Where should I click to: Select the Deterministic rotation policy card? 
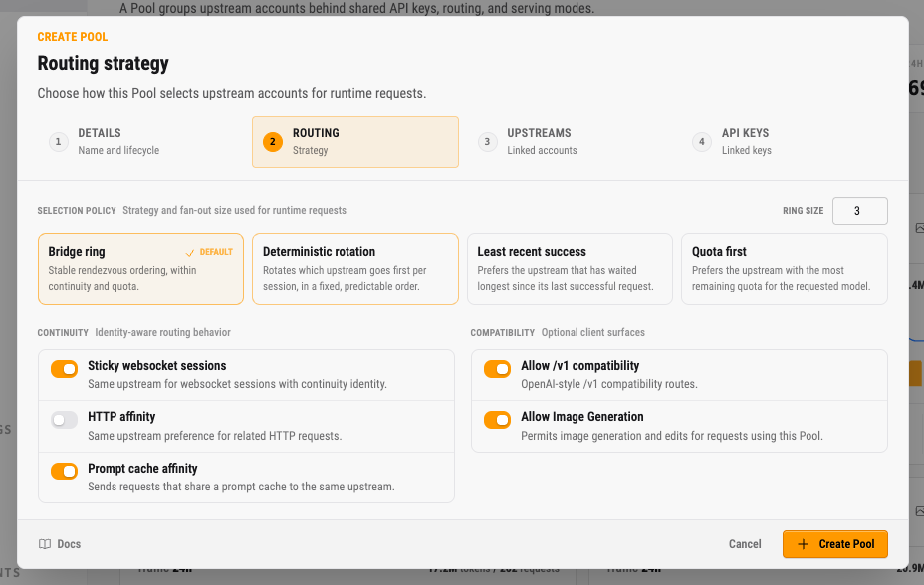tap(355, 269)
